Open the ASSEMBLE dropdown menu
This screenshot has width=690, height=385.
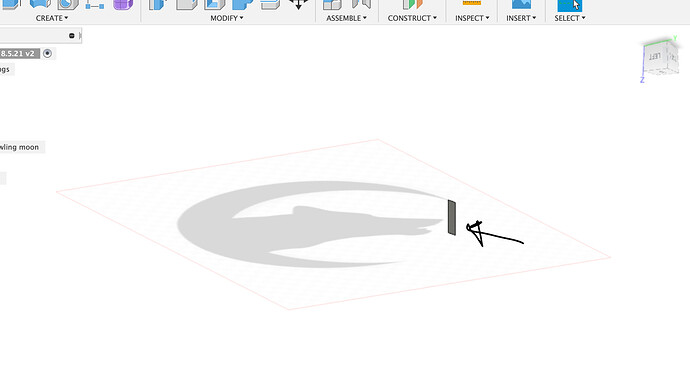point(346,18)
